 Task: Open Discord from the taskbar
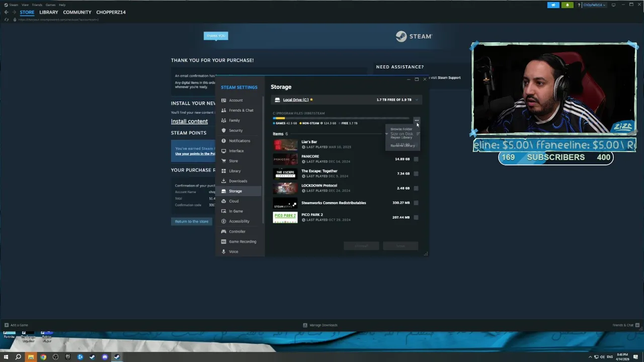click(x=105, y=357)
